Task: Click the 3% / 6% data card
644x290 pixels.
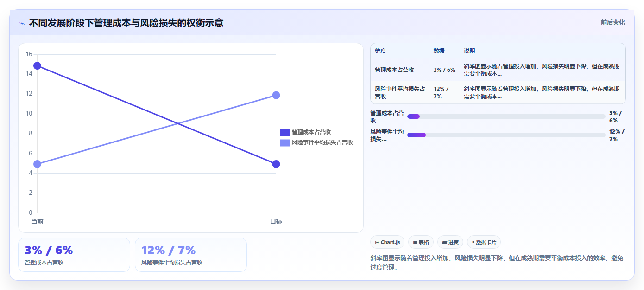Action: pyautogui.click(x=74, y=255)
